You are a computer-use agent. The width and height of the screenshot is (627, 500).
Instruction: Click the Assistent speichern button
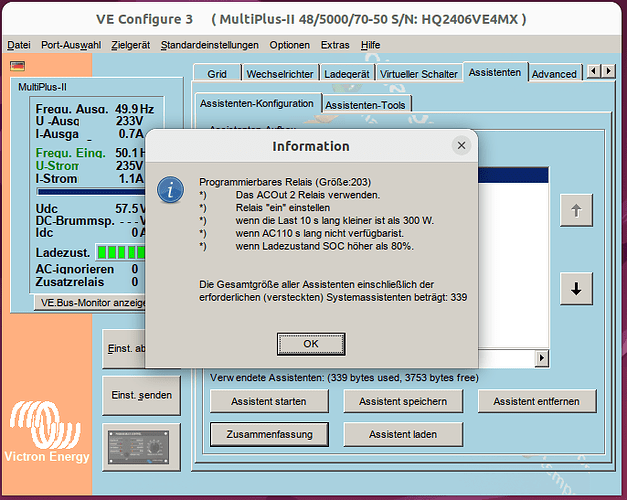[403, 401]
